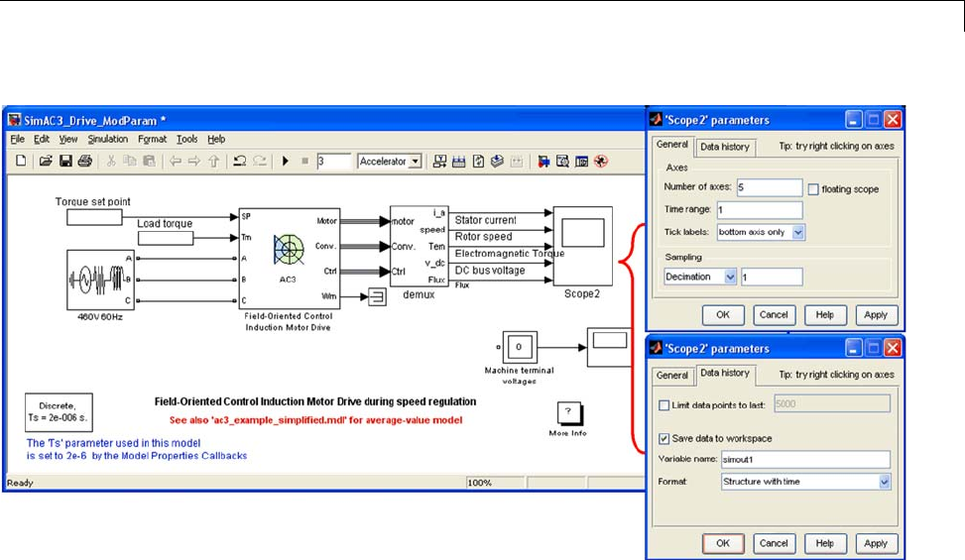Click the red fan-shaped debug icon
Viewport: 965px width, 560px height.
pyautogui.click(x=601, y=161)
